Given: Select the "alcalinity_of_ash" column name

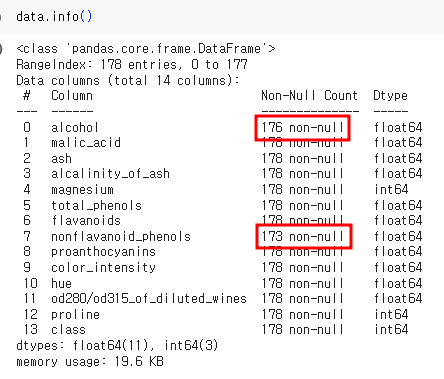Looking at the screenshot, I should (110, 174).
